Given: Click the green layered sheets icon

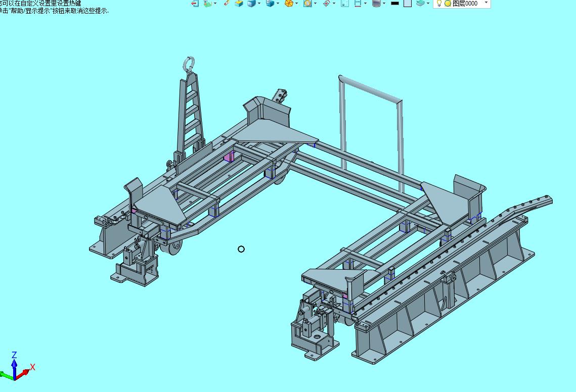Looking at the screenshot, I should [x=208, y=4].
